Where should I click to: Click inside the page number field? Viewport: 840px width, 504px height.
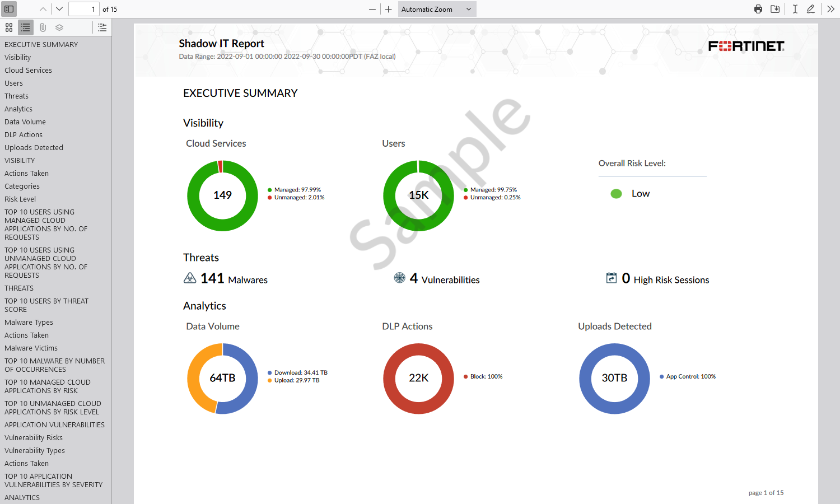84,9
